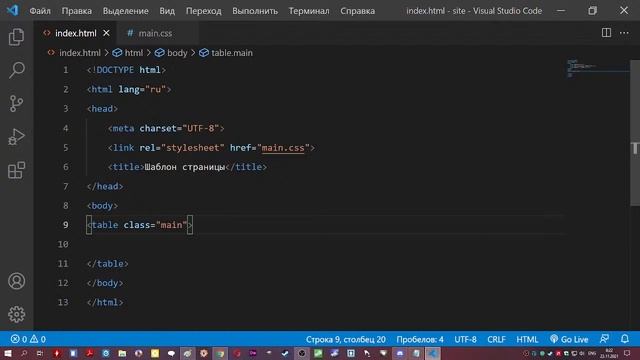640x360 pixels.
Task: Open Windows Action Center icon
Action: tap(627, 353)
